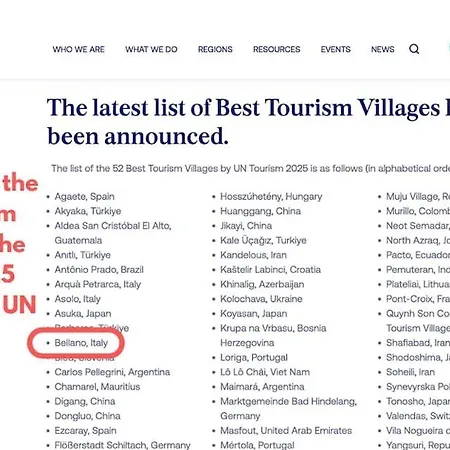The height and width of the screenshot is (450, 450).
Task: Select Akyaka, Türkiye list item
Action: (88, 211)
